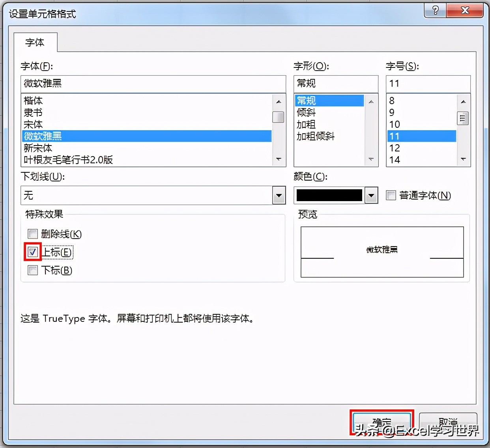Select 新宋体 in the font list
The width and height of the screenshot is (490, 448).
pyautogui.click(x=147, y=148)
